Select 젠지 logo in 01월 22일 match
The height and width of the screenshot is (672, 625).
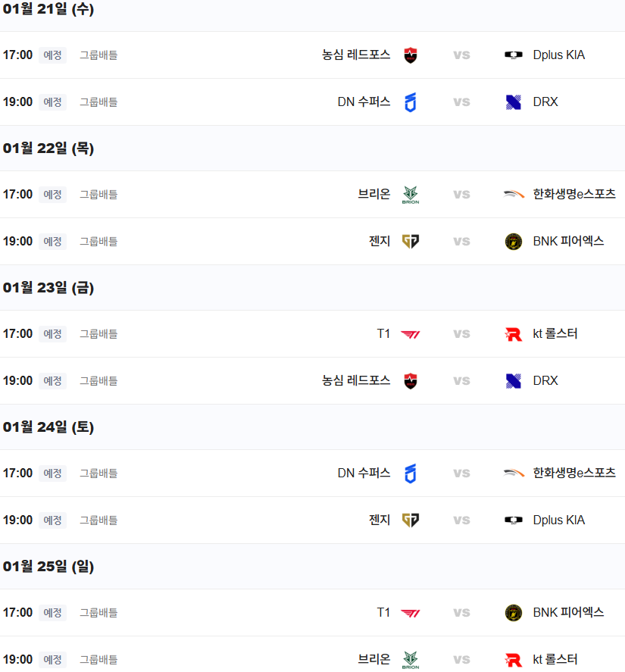click(410, 242)
